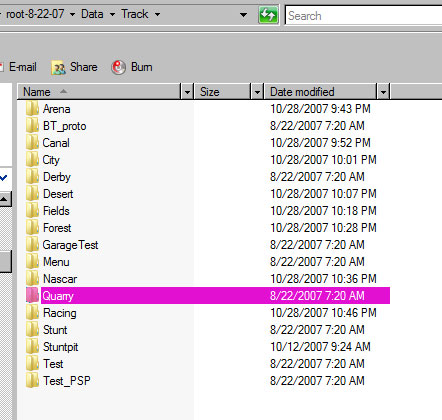The height and width of the screenshot is (420, 442).
Task: Click into the Search input field
Action: (x=364, y=15)
